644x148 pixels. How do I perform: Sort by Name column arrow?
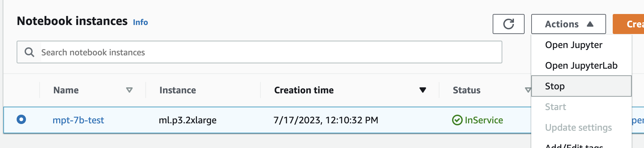(x=129, y=90)
